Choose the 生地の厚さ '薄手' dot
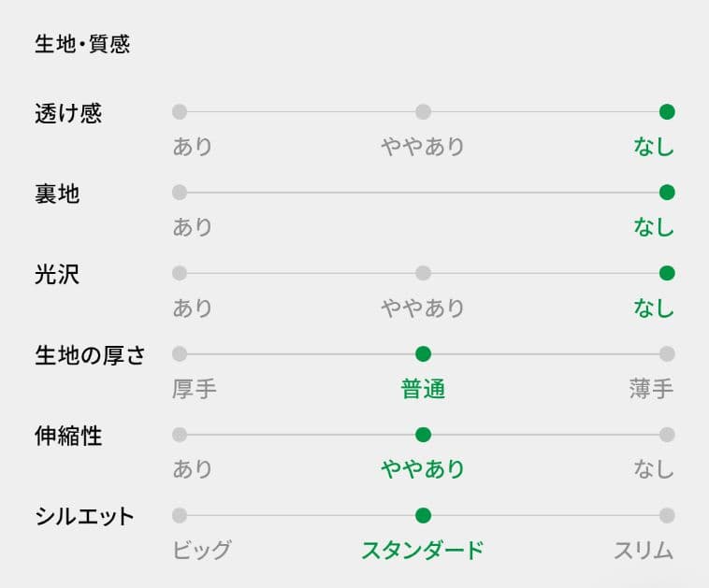This screenshot has height=588, width=709. click(667, 354)
